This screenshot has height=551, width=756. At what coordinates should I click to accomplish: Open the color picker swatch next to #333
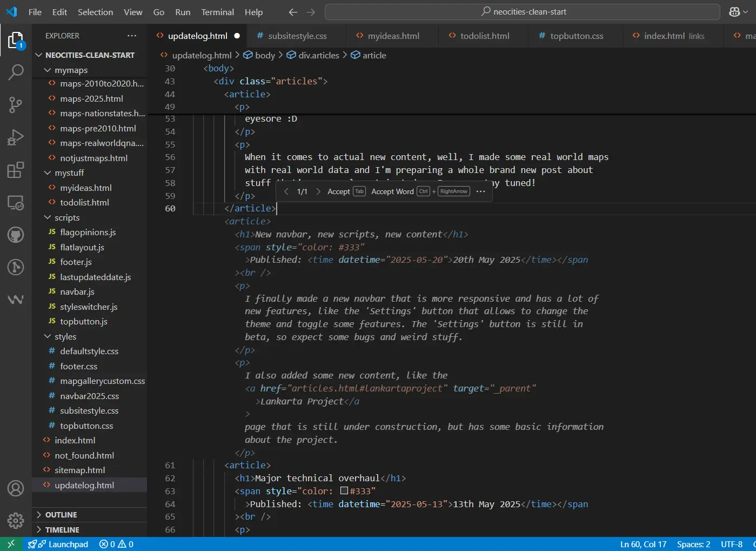pyautogui.click(x=344, y=491)
